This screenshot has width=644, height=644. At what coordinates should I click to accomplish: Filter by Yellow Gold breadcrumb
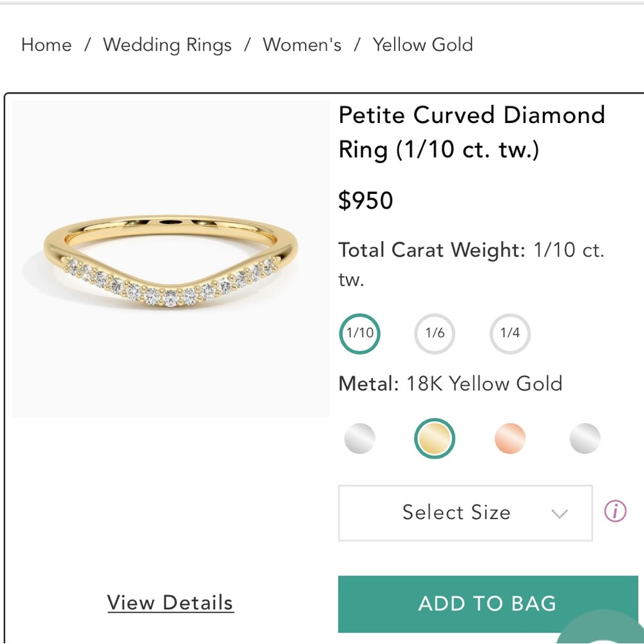tap(422, 45)
